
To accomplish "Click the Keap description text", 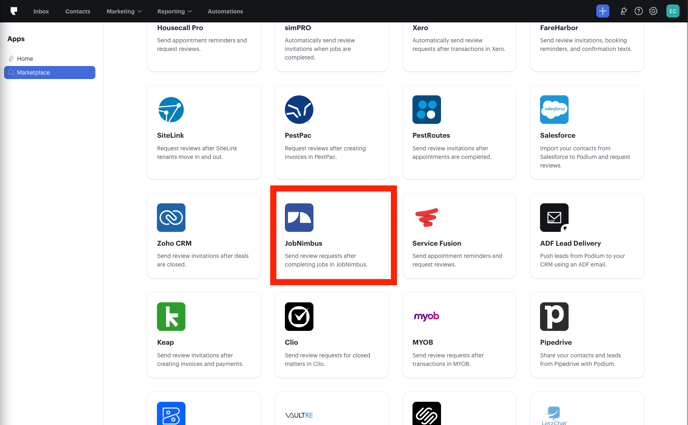I will pyautogui.click(x=200, y=360).
